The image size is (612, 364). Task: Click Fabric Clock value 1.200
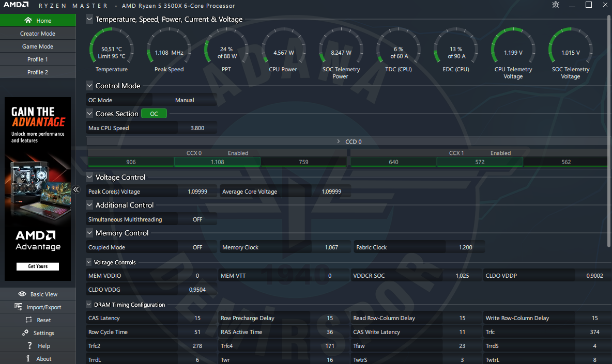(x=465, y=247)
